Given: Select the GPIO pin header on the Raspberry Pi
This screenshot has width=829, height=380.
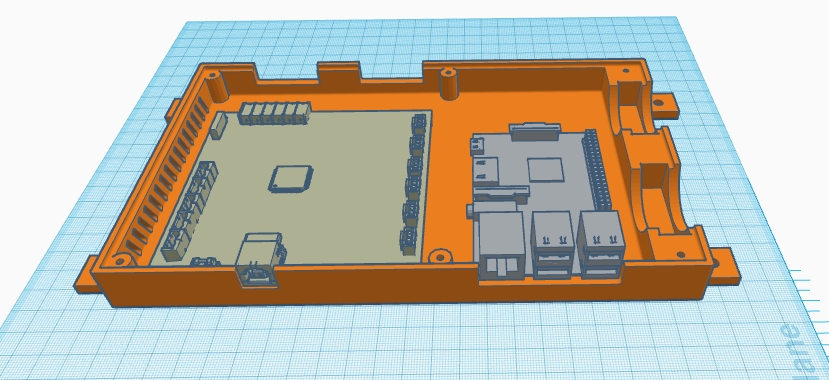Looking at the screenshot, I should [598, 170].
